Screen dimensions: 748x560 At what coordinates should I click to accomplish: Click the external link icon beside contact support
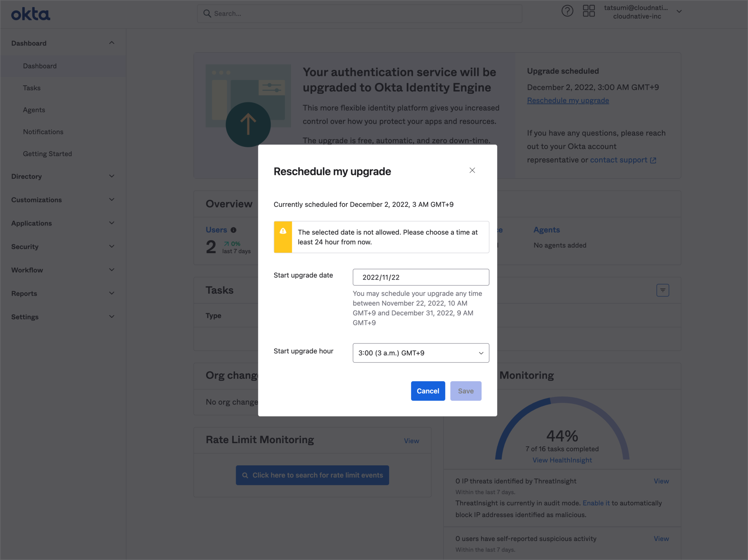click(653, 160)
